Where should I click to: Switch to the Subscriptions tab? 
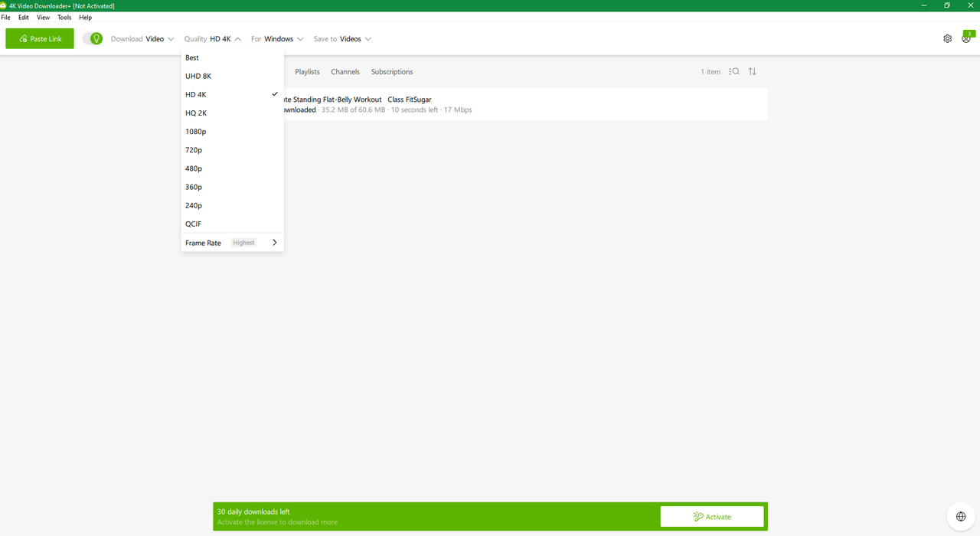(392, 72)
